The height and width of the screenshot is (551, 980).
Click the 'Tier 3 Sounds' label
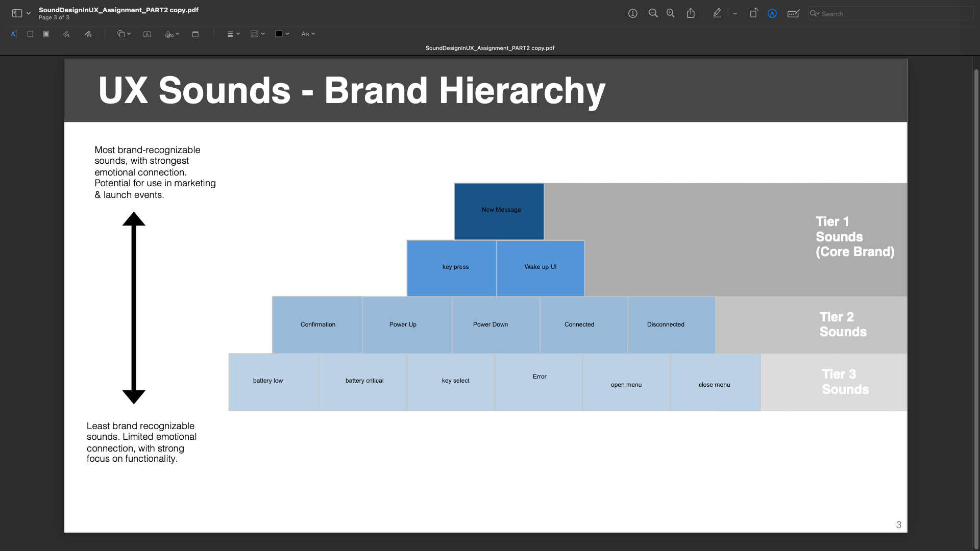pyautogui.click(x=845, y=382)
